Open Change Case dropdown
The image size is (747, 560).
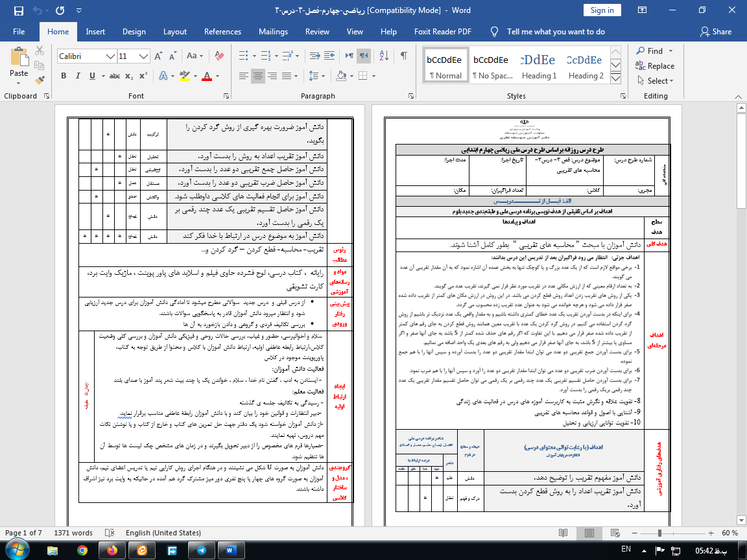coord(195,56)
